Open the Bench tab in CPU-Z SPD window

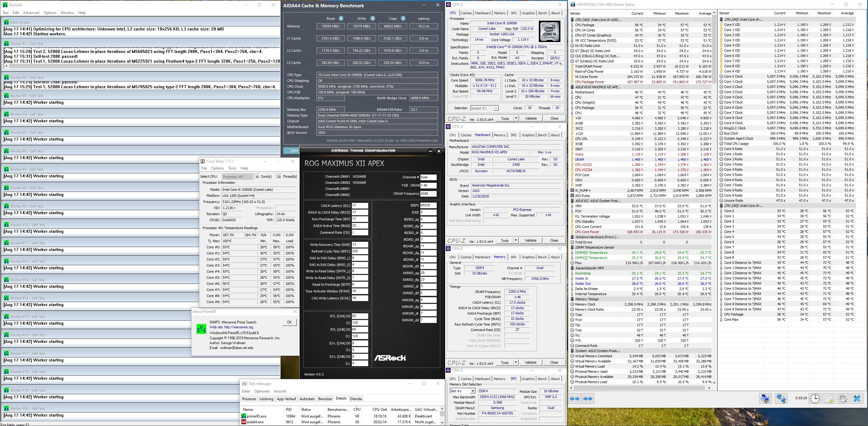click(542, 379)
